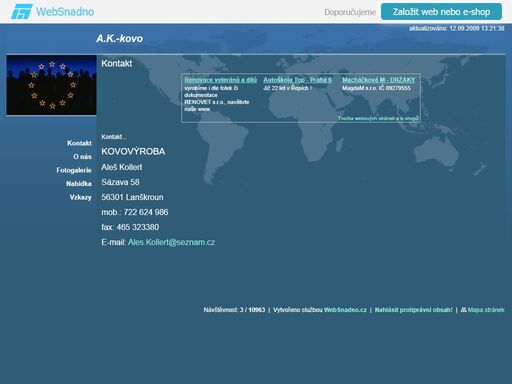Screen dimensions: 512x384
Task: Click the Doporučujeme label
Action: [350, 12]
